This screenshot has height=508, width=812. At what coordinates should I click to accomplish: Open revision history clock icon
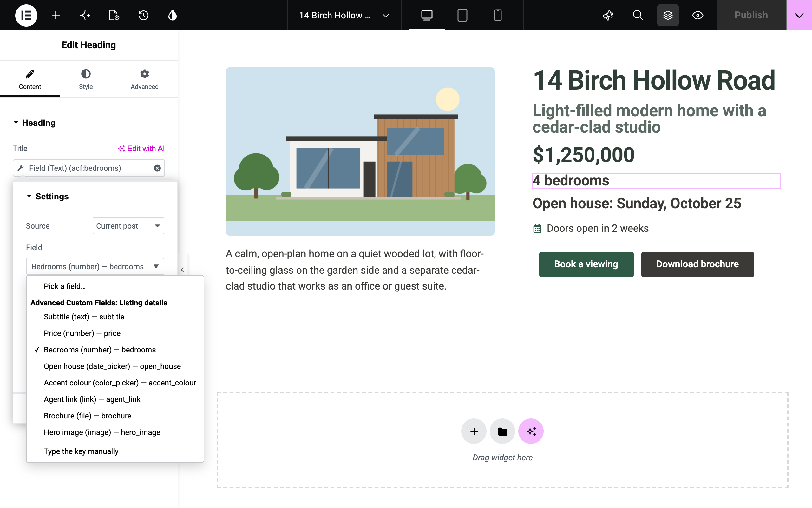pos(143,15)
